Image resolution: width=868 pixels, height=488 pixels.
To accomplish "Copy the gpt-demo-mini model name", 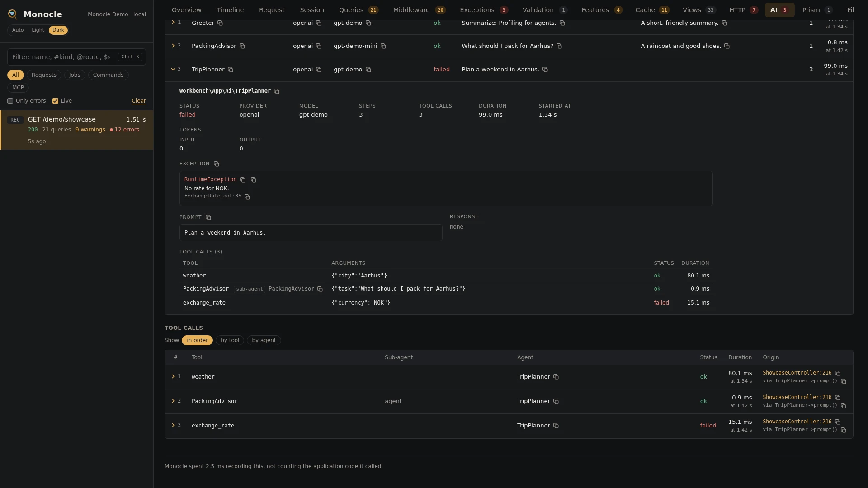I will [383, 46].
